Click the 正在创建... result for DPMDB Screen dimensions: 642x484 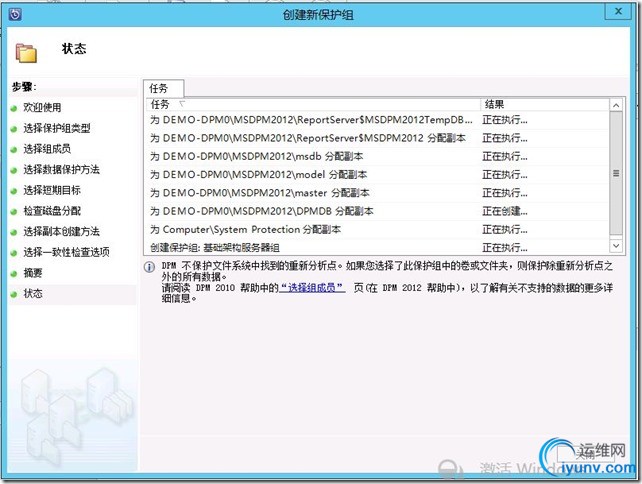[505, 212]
